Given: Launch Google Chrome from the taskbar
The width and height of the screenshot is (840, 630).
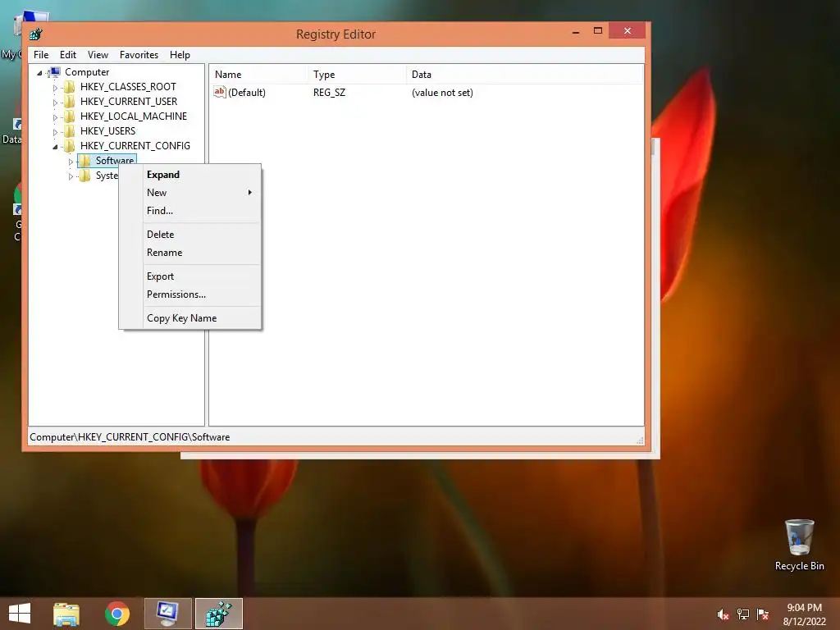Looking at the screenshot, I should click(117, 614).
